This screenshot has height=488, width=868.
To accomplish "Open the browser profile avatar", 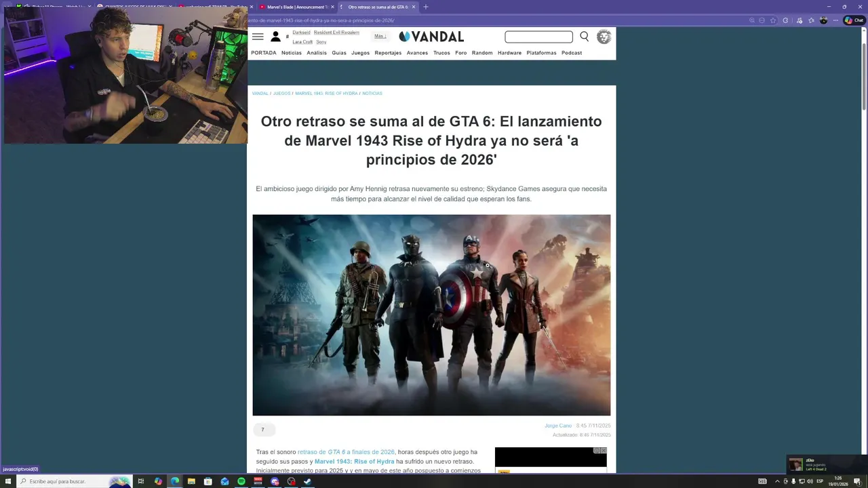I will pos(824,20).
